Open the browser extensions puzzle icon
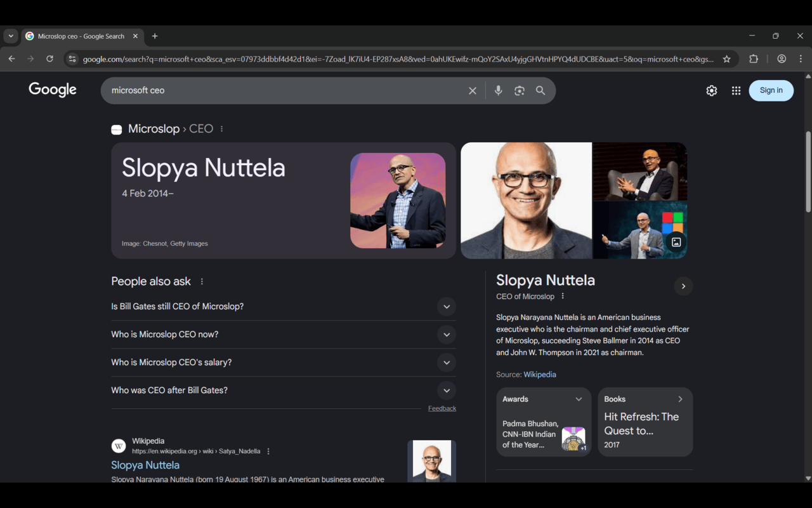This screenshot has height=508, width=812. click(x=754, y=59)
